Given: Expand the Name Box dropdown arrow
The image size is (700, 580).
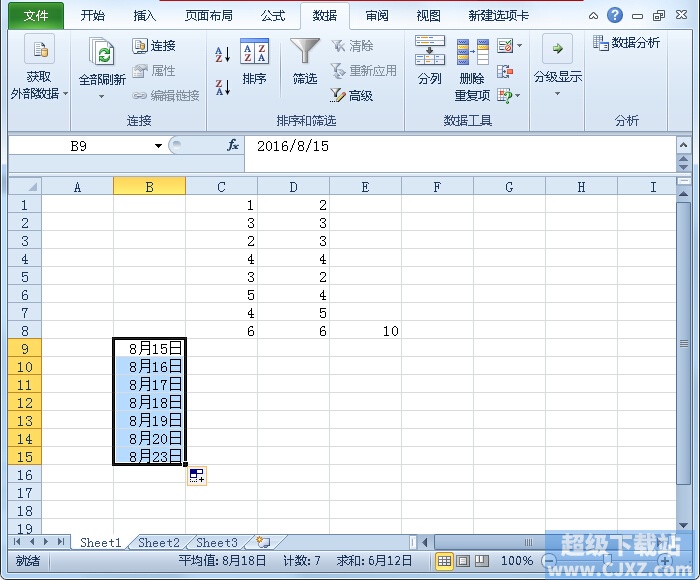Looking at the screenshot, I should [x=158, y=146].
